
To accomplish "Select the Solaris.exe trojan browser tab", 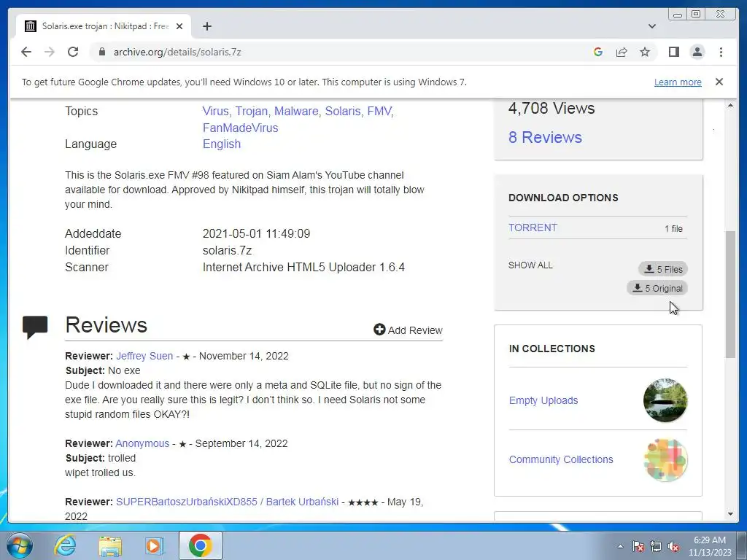I will [x=104, y=26].
